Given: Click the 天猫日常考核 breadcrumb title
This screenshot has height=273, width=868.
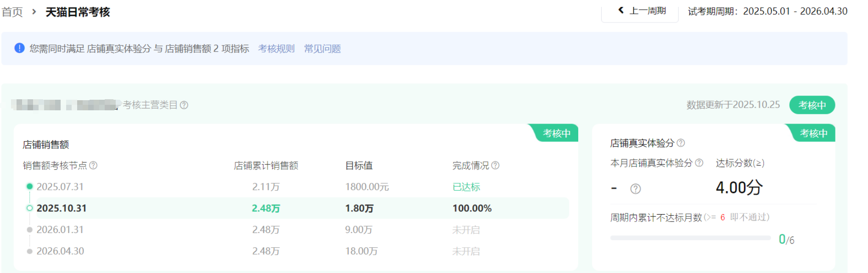Looking at the screenshot, I should pos(78,12).
